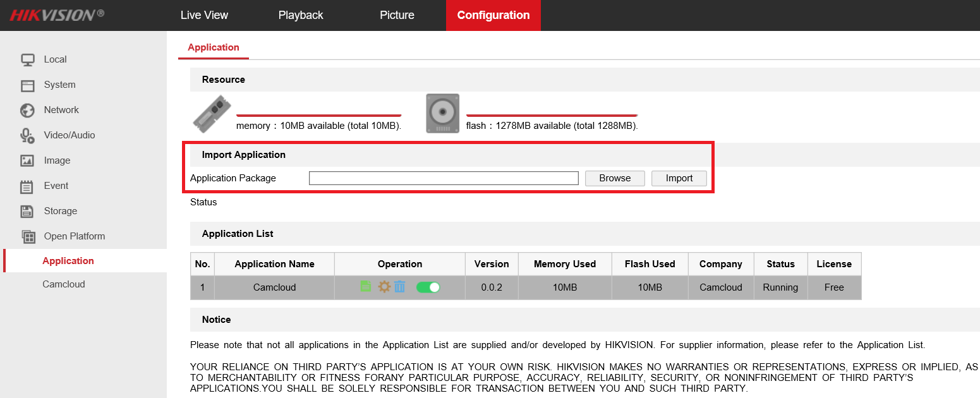
Task: Open Camcloud settings gear icon
Action: (x=384, y=287)
